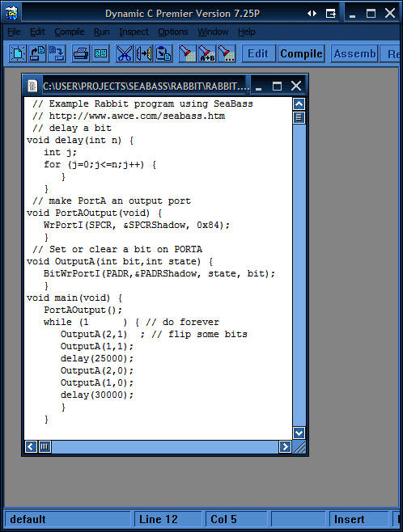Click the Assemb toolbar button
This screenshot has height=532, width=403.
coord(354,53)
